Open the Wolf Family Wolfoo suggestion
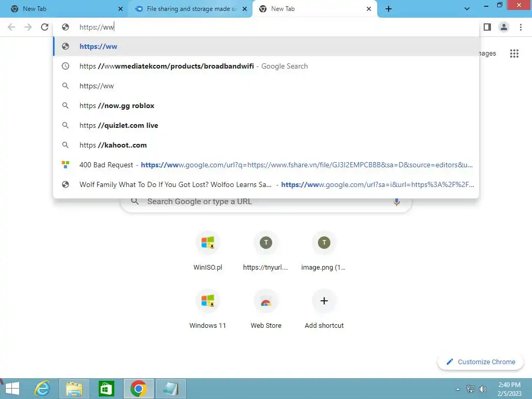 [267, 184]
